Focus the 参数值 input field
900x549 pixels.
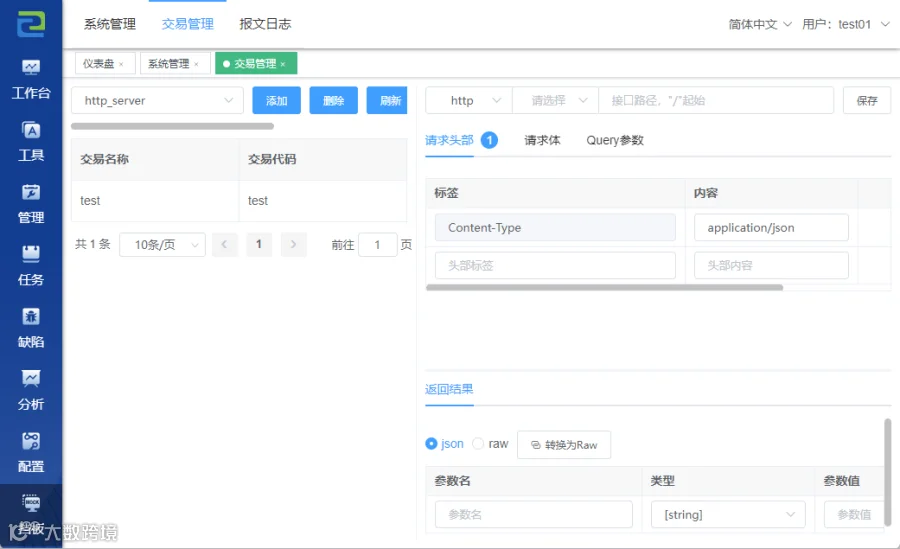coord(854,515)
